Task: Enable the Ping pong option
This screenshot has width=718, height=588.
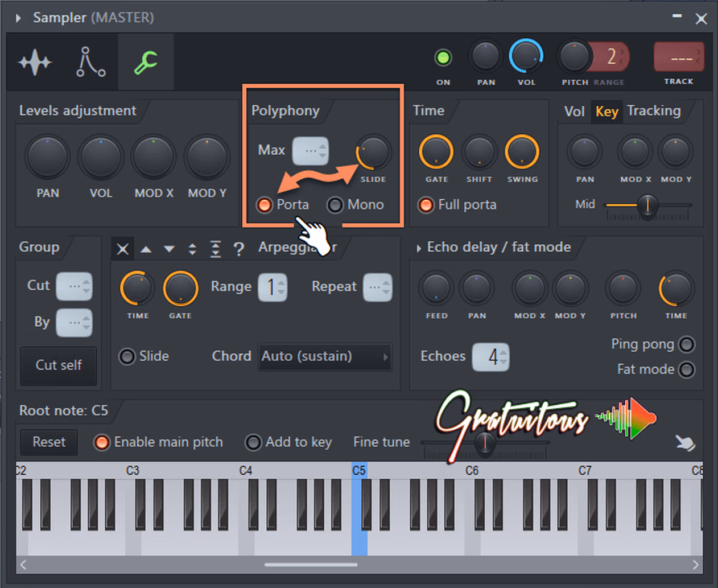Action: 687,344
